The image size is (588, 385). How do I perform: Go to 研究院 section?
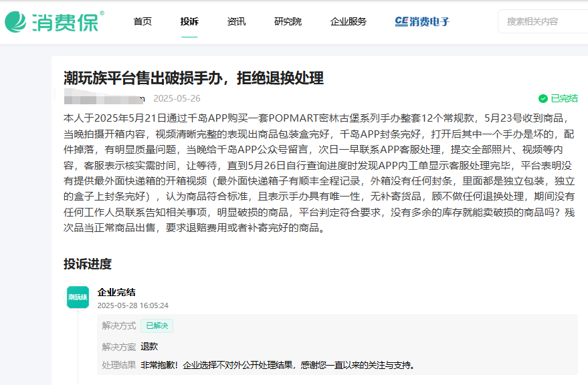[288, 22]
